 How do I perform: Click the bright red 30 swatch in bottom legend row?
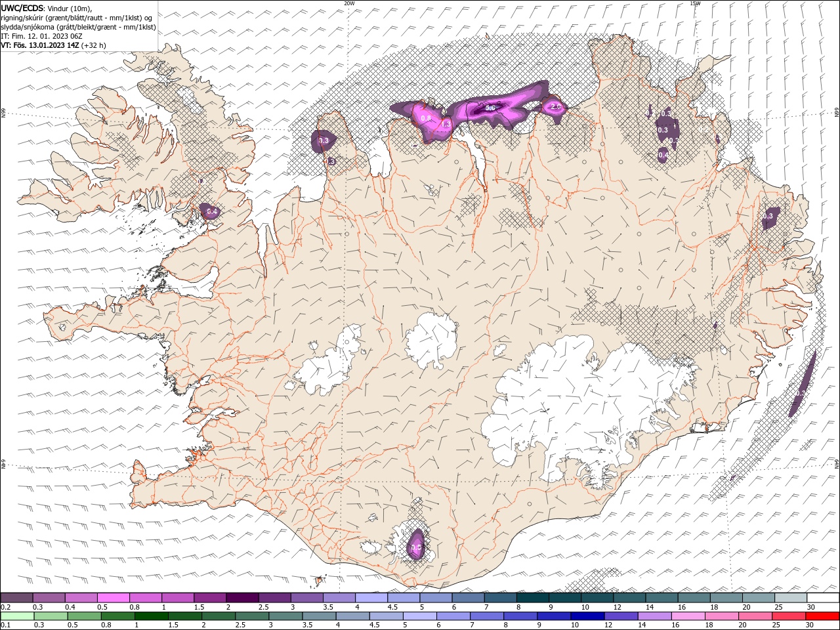tap(822, 616)
